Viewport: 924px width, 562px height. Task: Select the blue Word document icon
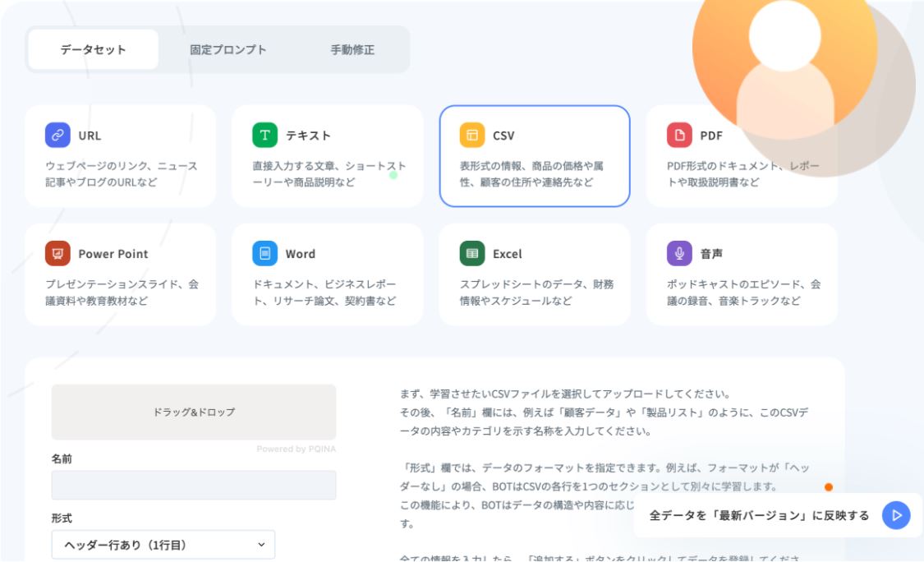pos(264,254)
